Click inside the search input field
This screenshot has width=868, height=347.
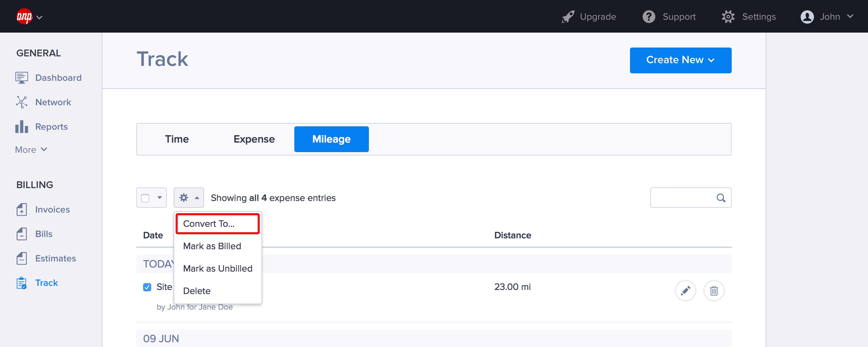[682, 198]
